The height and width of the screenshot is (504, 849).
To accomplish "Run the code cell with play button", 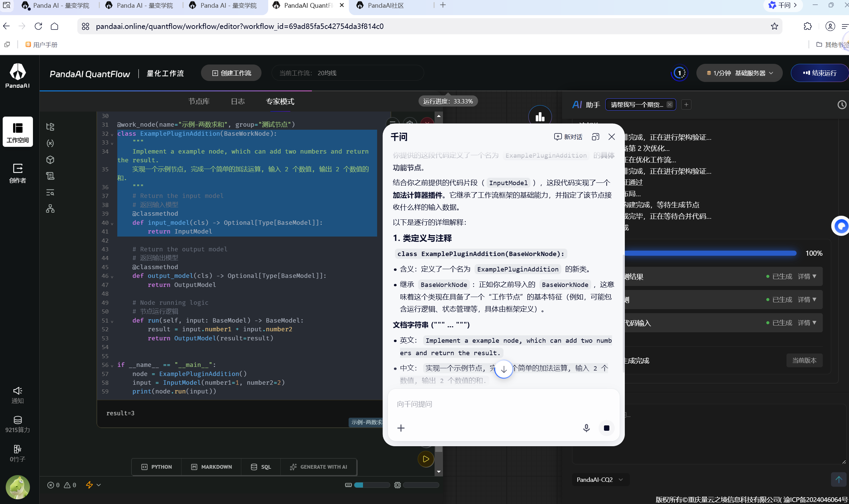I will pos(426,459).
